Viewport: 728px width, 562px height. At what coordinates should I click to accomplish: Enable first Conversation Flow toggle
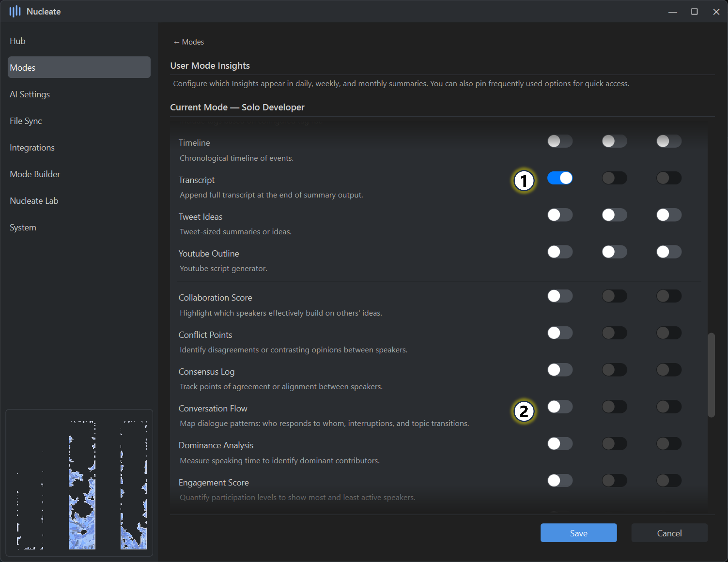tap(560, 407)
